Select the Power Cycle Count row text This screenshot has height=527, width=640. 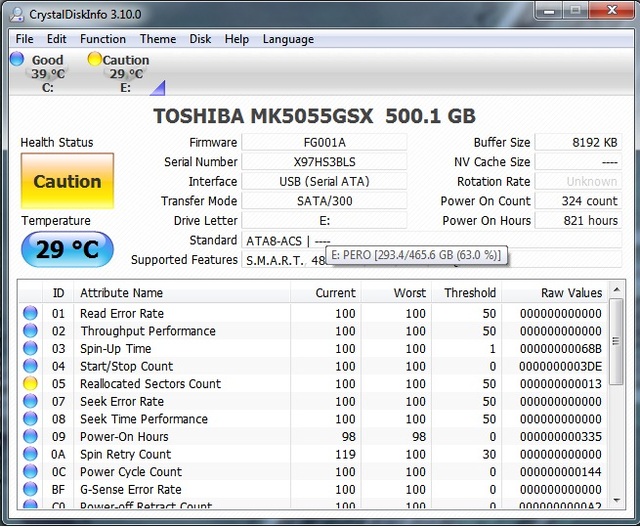[131, 472]
